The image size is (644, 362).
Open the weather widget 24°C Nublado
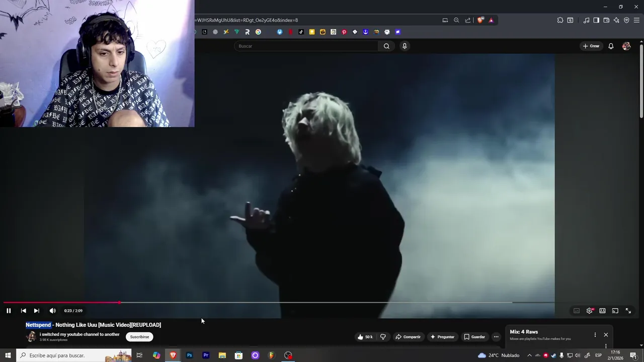coord(499,355)
